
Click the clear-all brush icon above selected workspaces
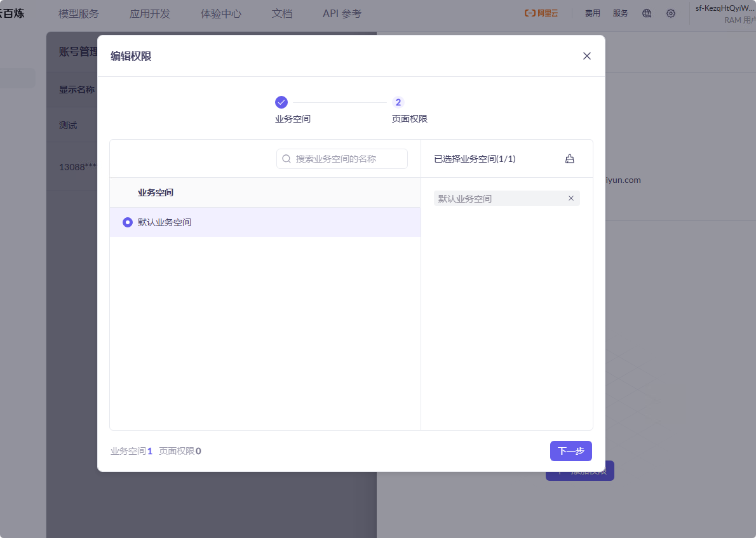click(x=570, y=158)
